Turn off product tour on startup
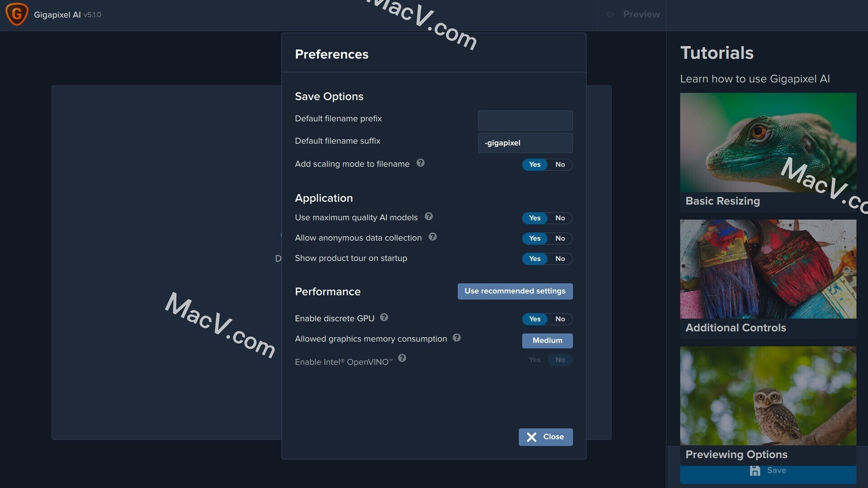 [x=560, y=259]
